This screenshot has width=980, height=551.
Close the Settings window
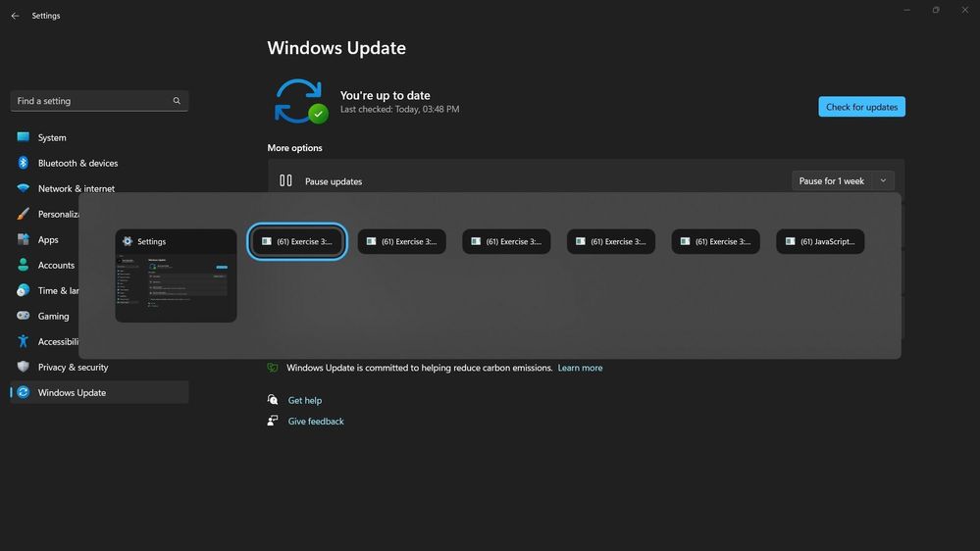(x=965, y=10)
